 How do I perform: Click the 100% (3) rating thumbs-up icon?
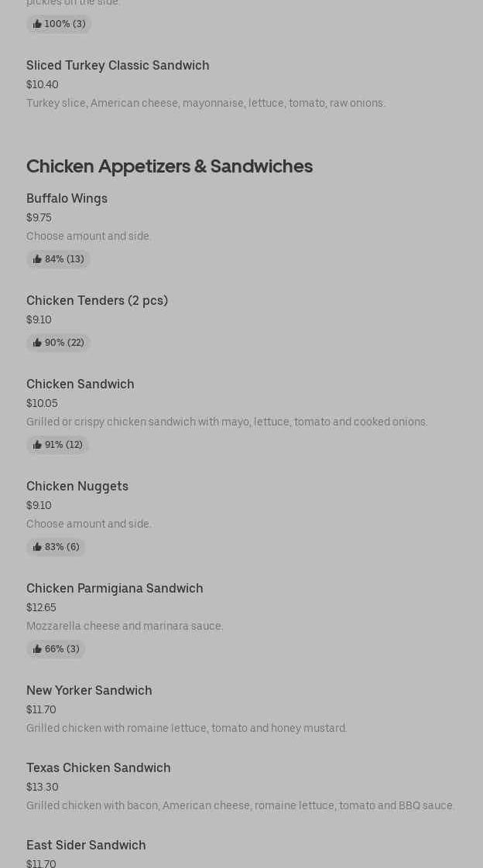pos(37,24)
